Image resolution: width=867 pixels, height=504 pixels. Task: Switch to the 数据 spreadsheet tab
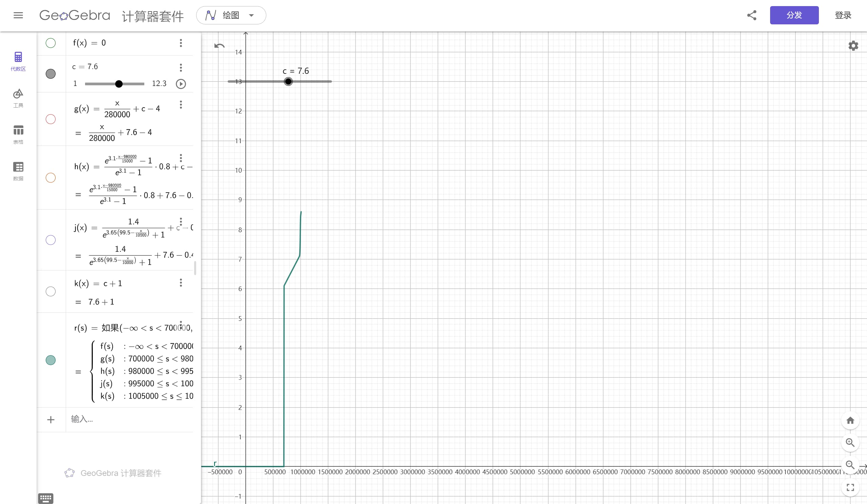click(x=18, y=171)
